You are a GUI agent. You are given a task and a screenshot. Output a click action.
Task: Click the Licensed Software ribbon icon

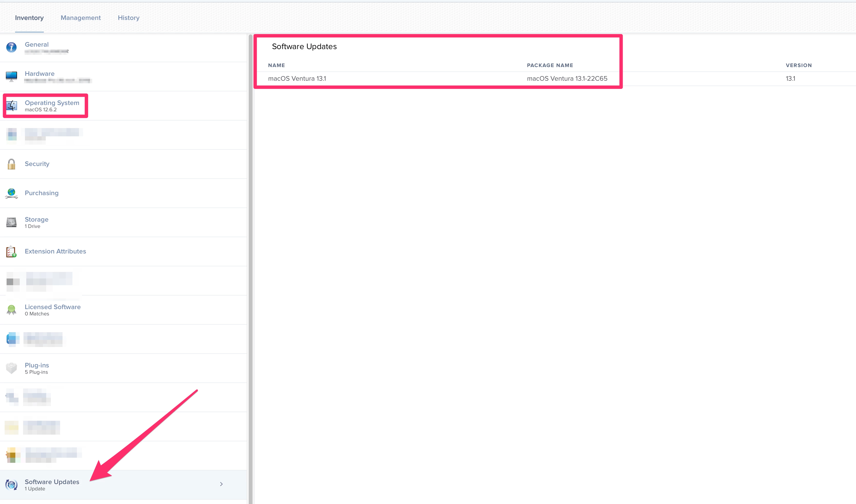[12, 310]
